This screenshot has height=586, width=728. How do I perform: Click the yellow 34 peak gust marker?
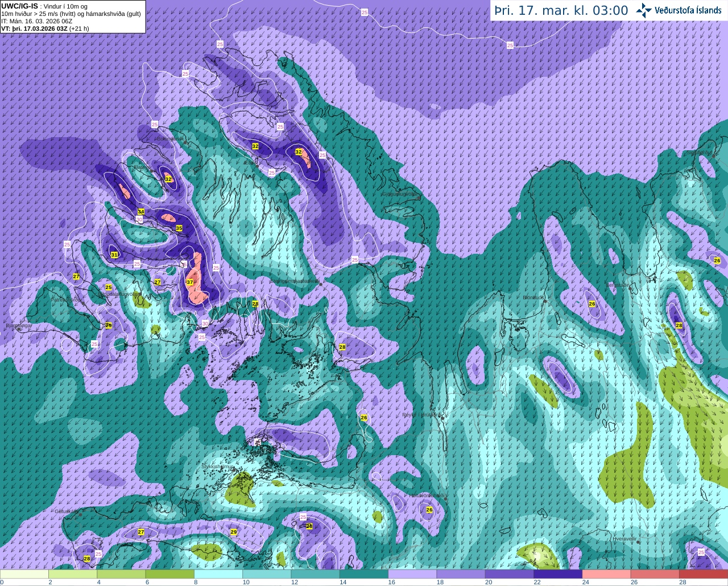(141, 212)
